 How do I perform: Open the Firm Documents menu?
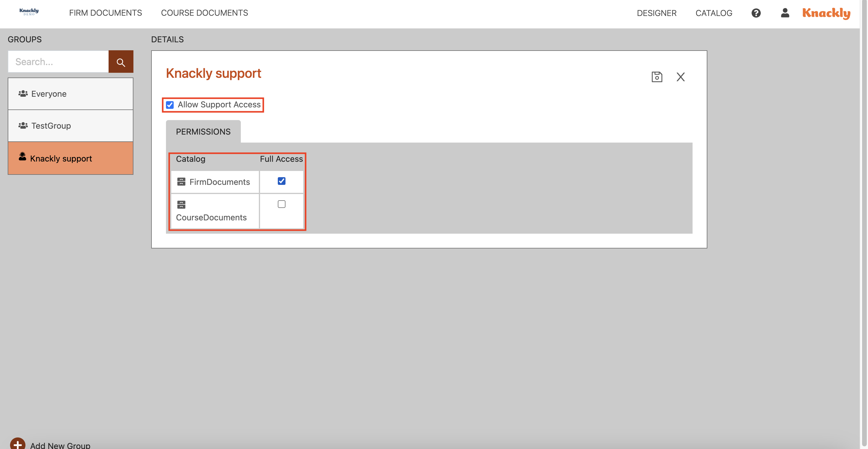pyautogui.click(x=105, y=13)
